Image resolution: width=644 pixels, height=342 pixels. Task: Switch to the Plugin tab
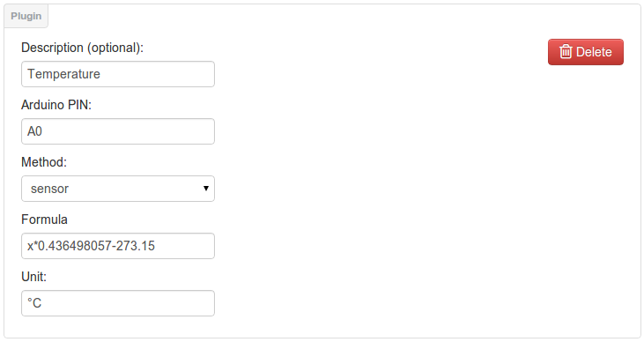[x=26, y=16]
